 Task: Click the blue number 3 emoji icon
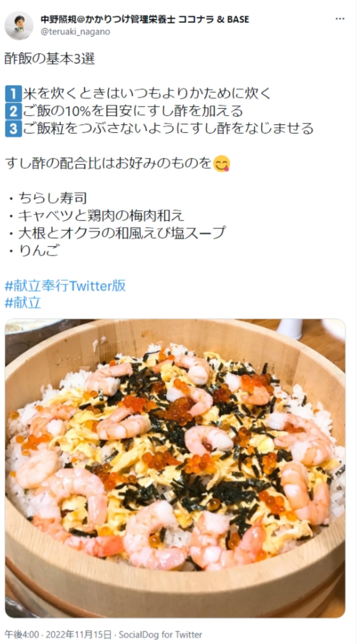click(13, 129)
